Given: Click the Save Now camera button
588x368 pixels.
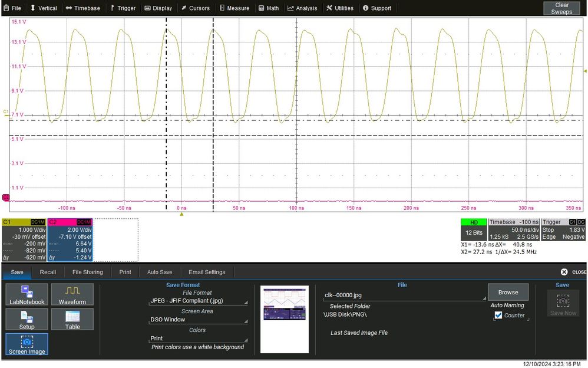Looking at the screenshot, I should pos(563,304).
